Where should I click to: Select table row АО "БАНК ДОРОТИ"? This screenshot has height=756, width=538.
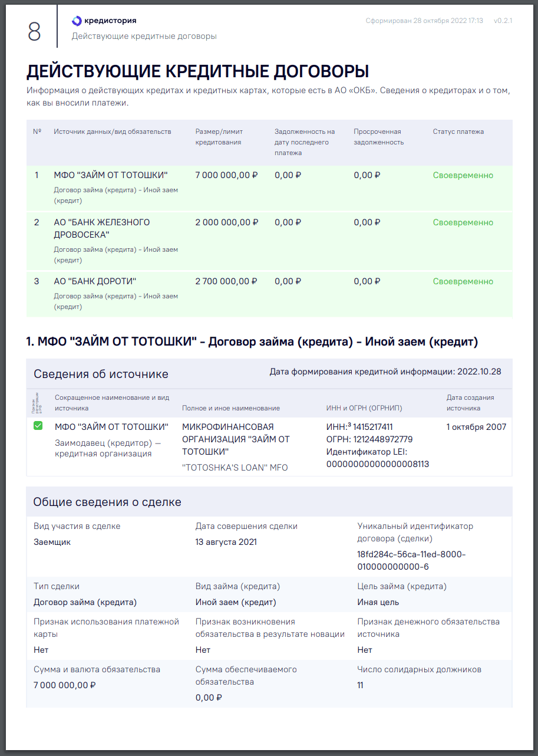click(269, 294)
